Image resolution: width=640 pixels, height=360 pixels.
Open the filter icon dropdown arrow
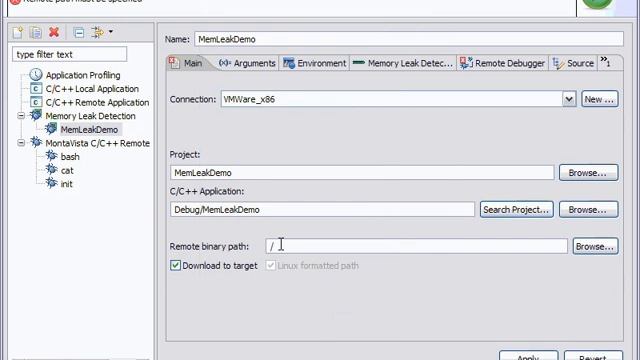click(111, 31)
